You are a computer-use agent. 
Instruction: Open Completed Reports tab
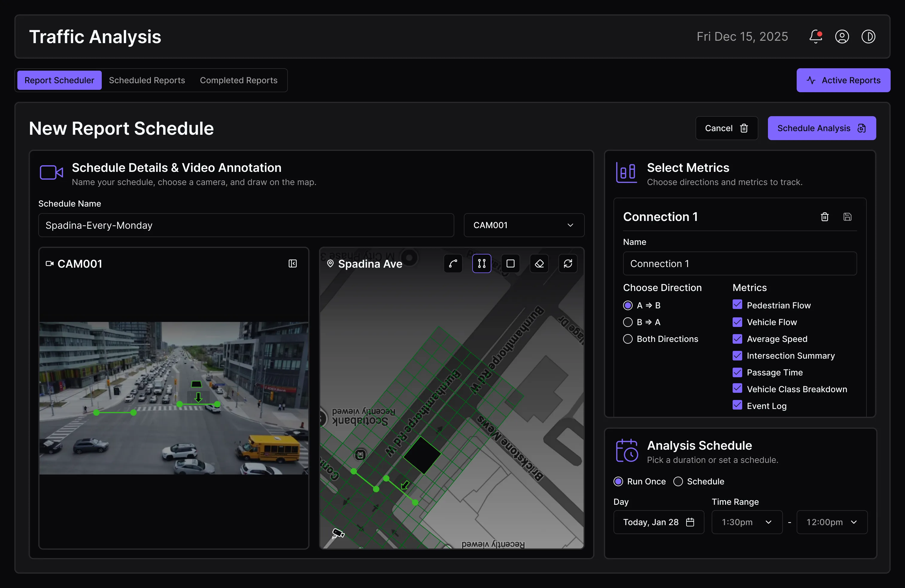239,80
